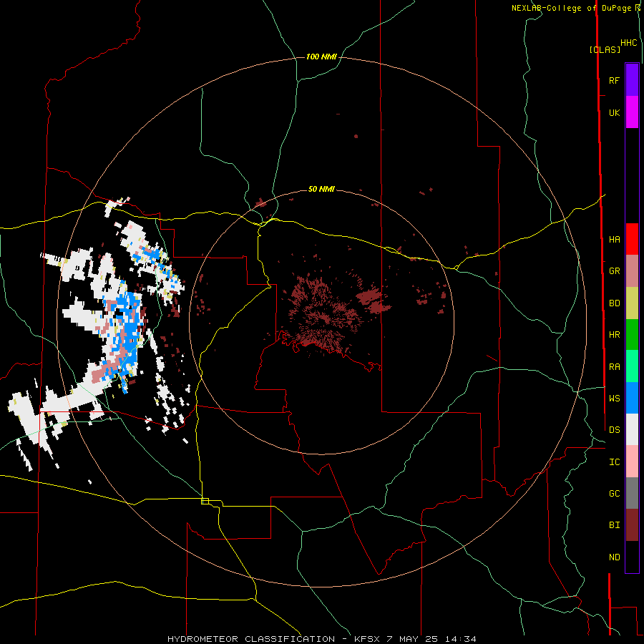Click the WS legend label
Image resolution: width=644 pixels, height=644 pixels.
614,398
